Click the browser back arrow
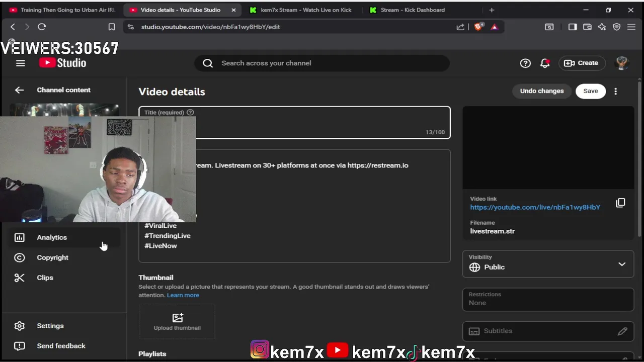The width and height of the screenshot is (644, 362). pos(13,27)
